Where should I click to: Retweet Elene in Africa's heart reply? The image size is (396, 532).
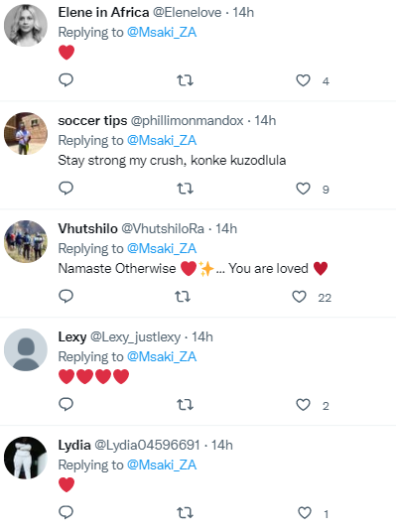pyautogui.click(x=185, y=80)
